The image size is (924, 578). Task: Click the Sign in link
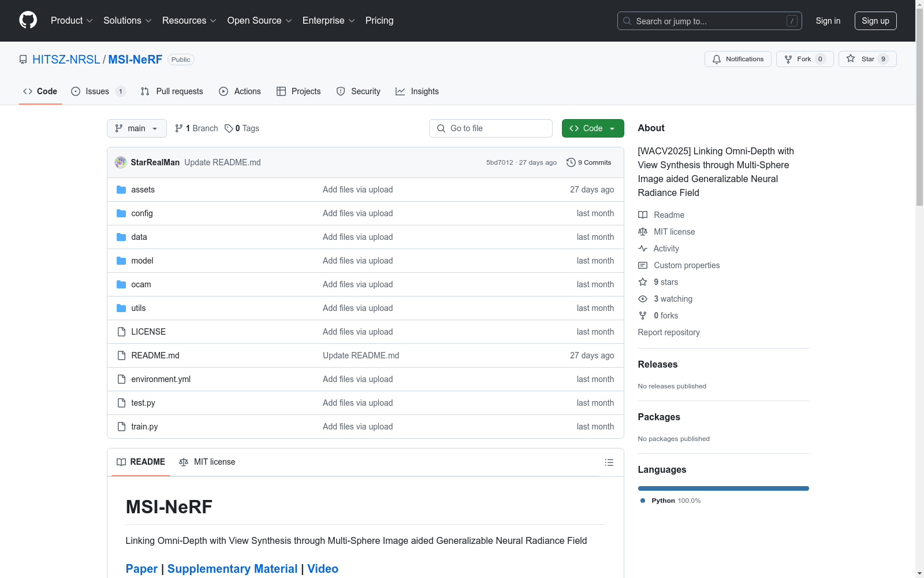[x=828, y=21]
